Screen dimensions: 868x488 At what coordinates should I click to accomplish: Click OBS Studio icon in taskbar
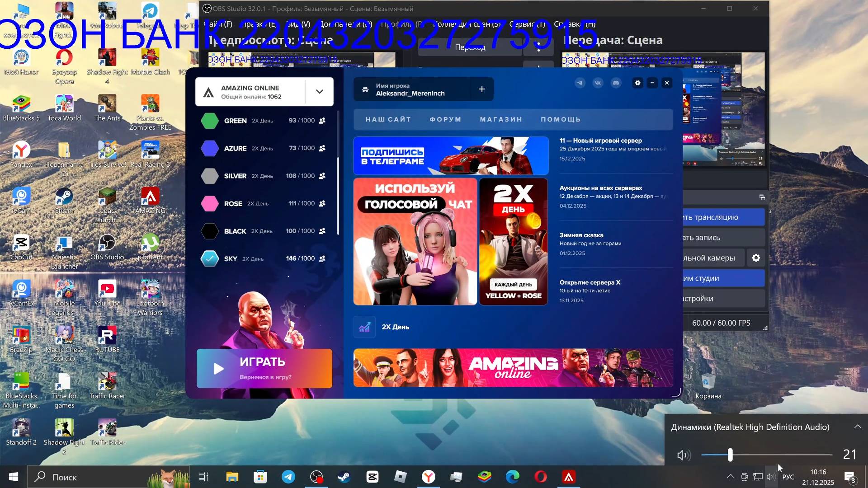click(316, 477)
